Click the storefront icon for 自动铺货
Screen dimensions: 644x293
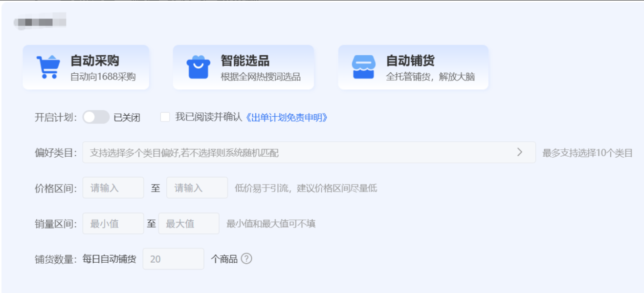(363, 67)
